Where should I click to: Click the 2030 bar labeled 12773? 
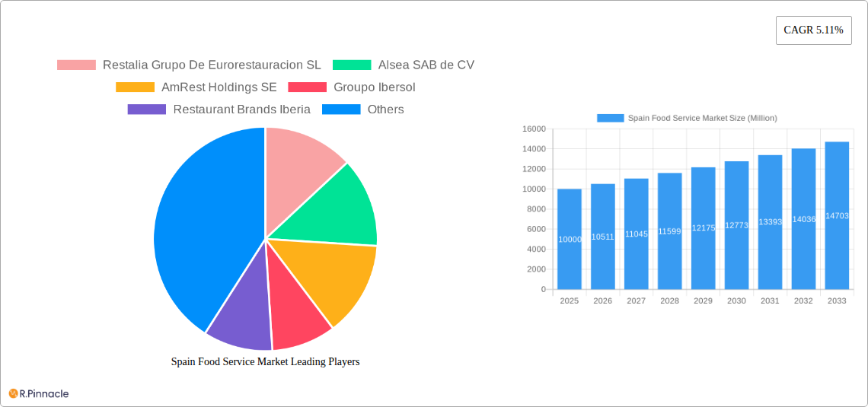(737, 225)
